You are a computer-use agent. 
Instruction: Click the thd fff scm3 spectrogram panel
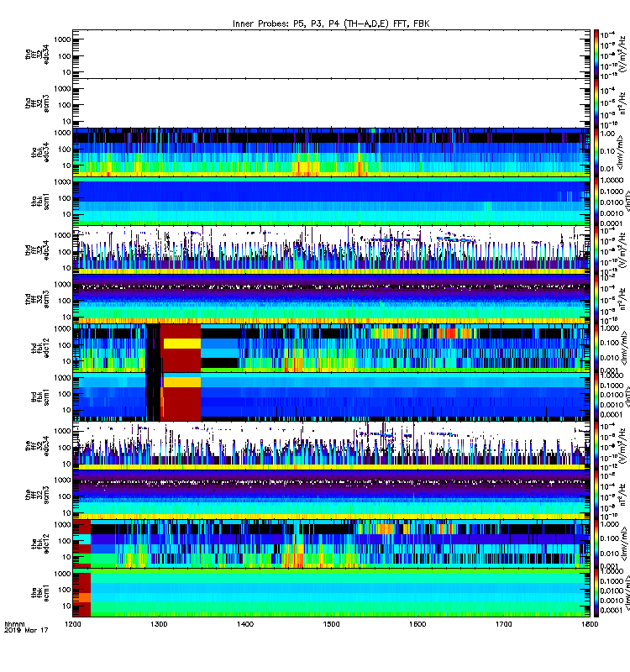pos(331,299)
